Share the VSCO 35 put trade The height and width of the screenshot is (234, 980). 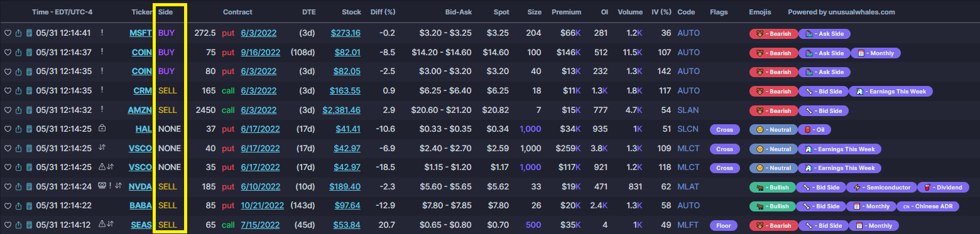18,168
